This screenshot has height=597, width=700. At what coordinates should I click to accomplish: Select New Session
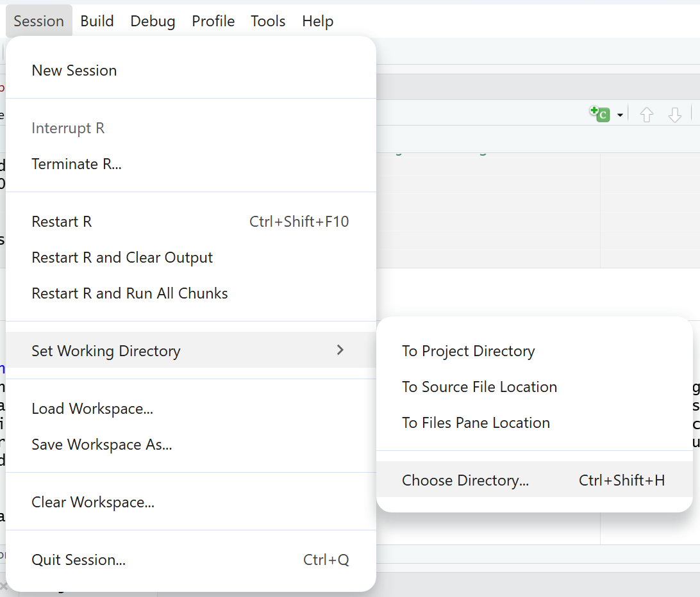click(74, 70)
